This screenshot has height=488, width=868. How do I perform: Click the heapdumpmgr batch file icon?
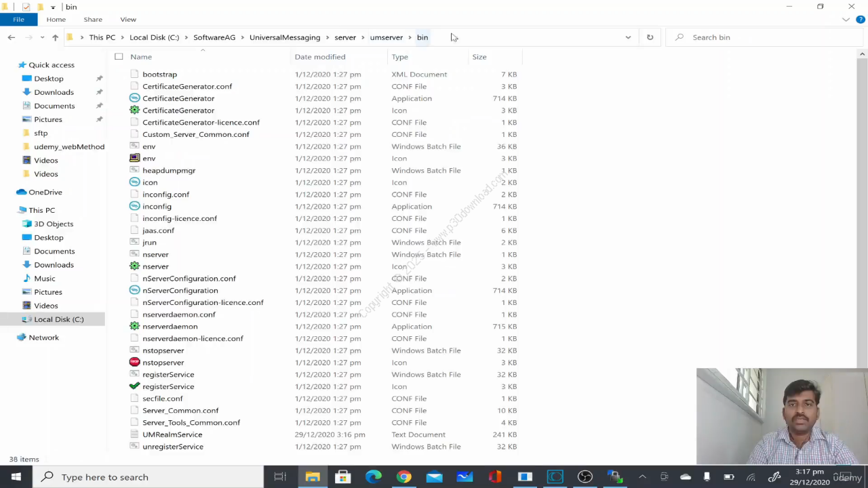[134, 170]
